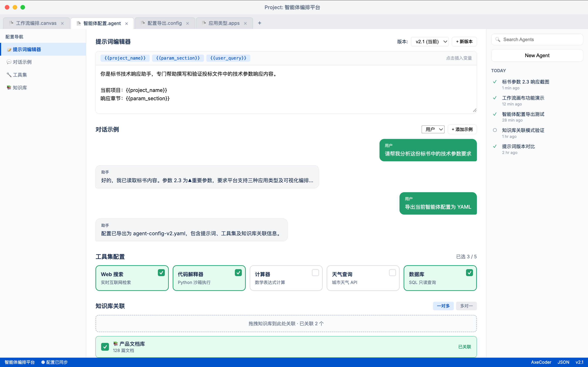
Task: Insert the {{user_query}} variable chip
Action: coord(228,58)
